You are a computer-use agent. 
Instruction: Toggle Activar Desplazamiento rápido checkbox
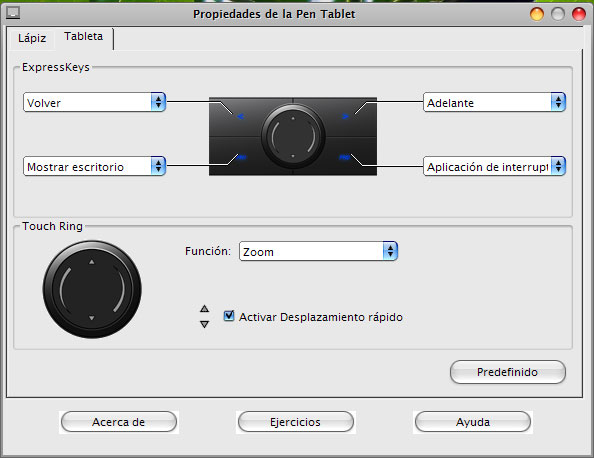[x=229, y=316]
